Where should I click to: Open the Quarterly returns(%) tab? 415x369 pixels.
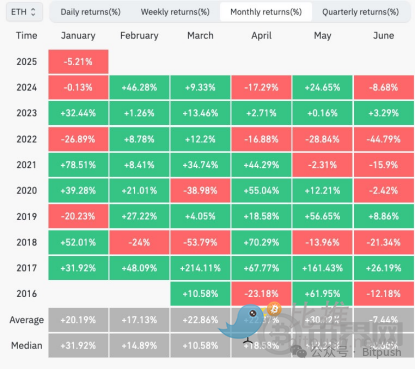[360, 12]
